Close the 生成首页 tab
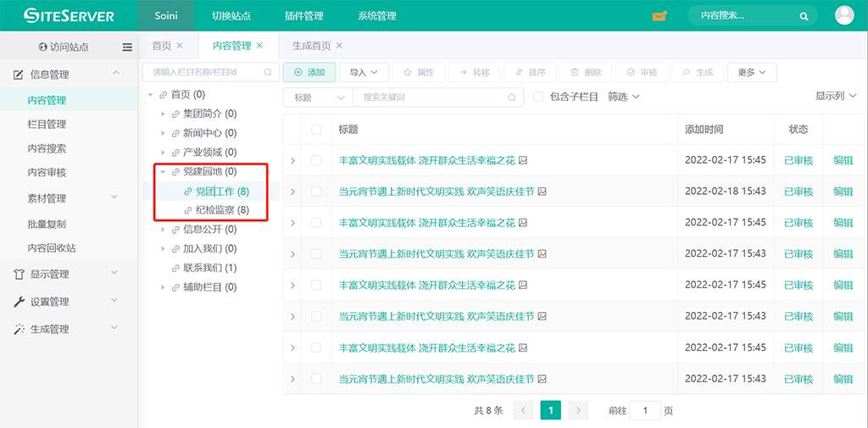868x428 pixels. click(x=339, y=46)
